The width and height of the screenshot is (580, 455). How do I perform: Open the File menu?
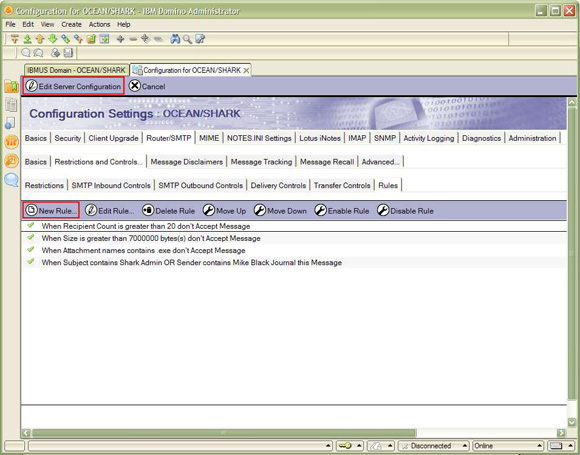click(x=10, y=24)
